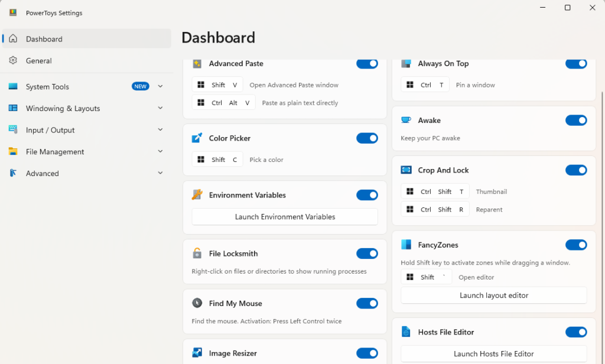Click the Awake coffee cup icon
605x364 pixels.
click(x=406, y=120)
